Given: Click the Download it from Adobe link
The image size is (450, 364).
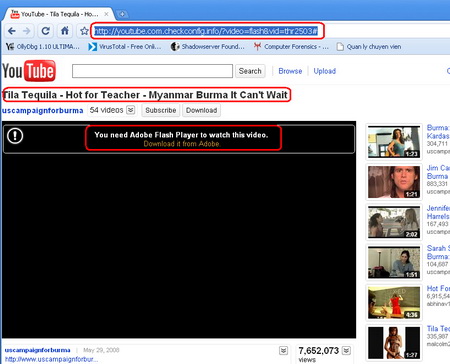Looking at the screenshot, I should [182, 144].
